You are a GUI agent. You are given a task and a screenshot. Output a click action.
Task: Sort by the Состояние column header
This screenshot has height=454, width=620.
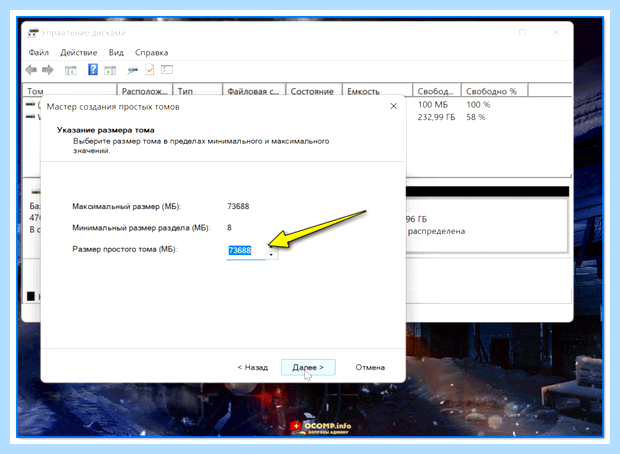[314, 91]
